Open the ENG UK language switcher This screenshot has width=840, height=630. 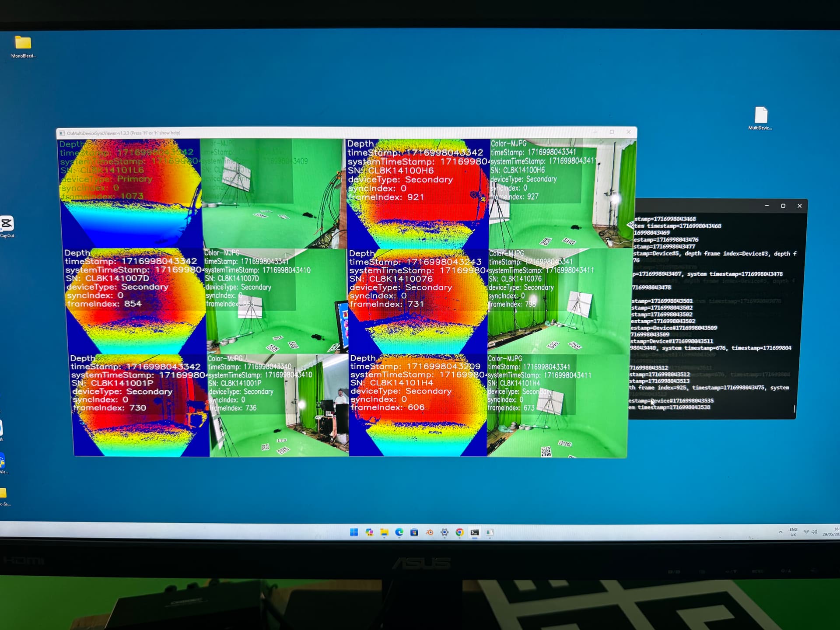click(793, 532)
